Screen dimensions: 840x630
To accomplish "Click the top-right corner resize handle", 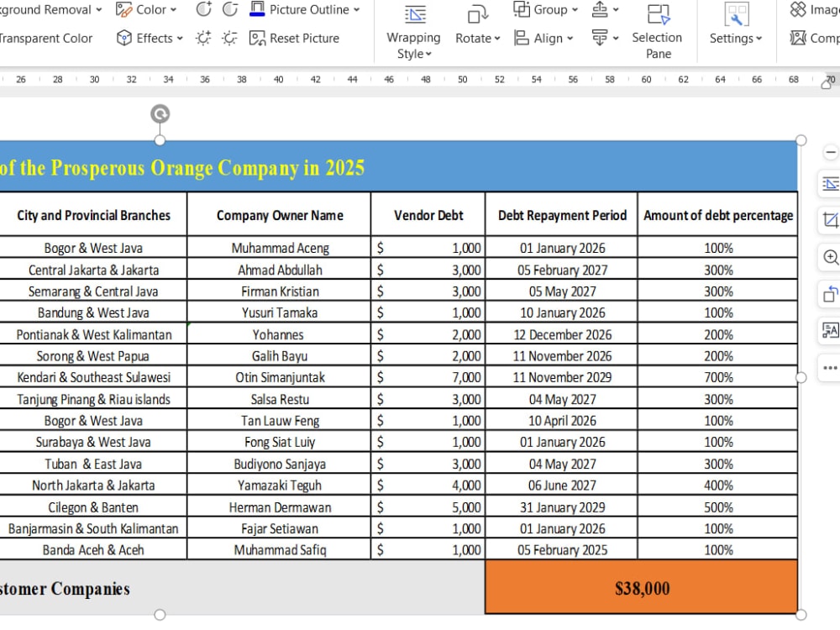I will (x=801, y=140).
